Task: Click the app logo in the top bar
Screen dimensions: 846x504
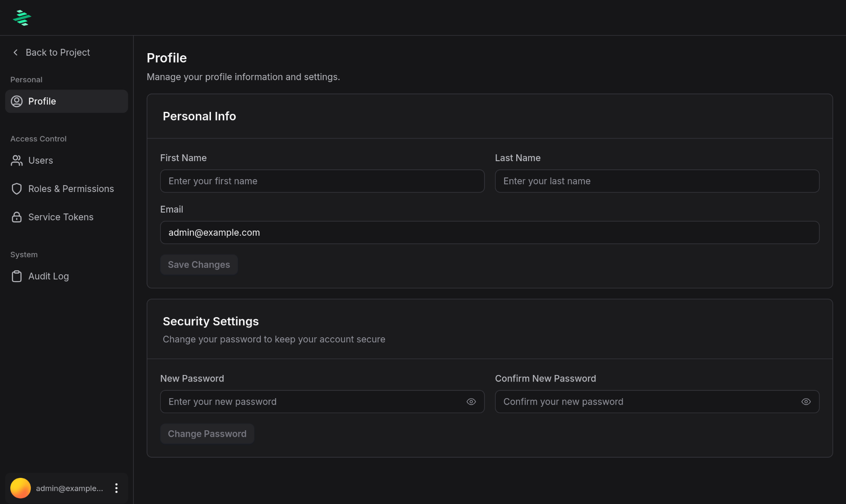Action: [21, 18]
